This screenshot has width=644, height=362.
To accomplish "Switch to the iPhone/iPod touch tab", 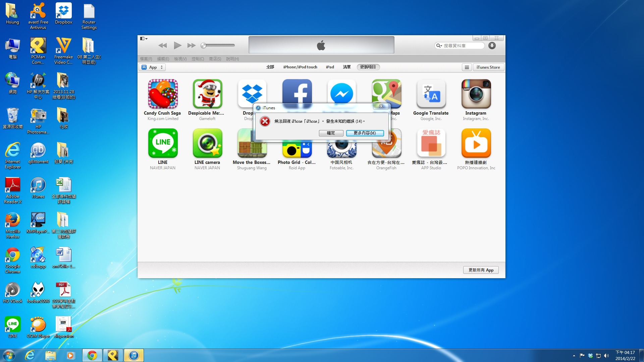I will [x=300, y=67].
